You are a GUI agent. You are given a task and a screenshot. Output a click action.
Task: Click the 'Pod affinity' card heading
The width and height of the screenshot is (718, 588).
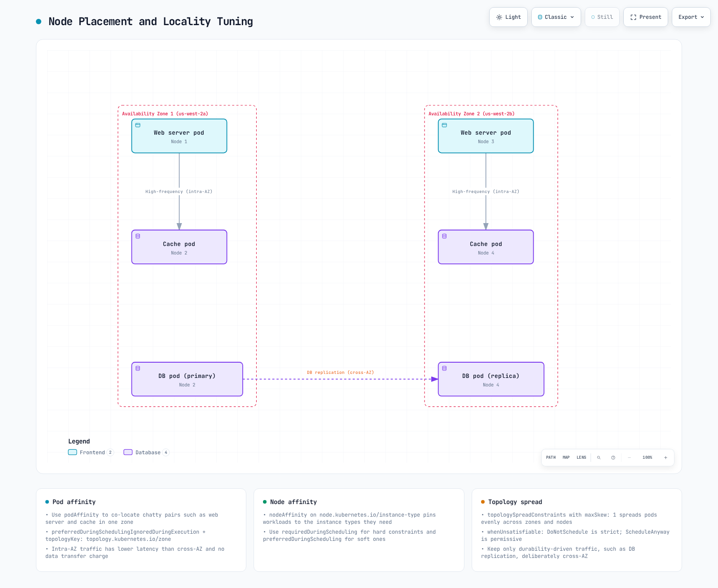coord(74,502)
